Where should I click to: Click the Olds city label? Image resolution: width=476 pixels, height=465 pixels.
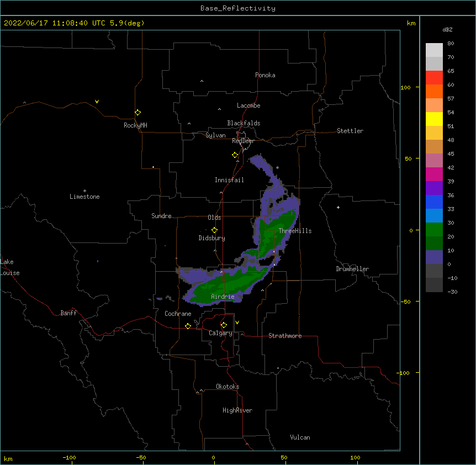[x=214, y=218]
